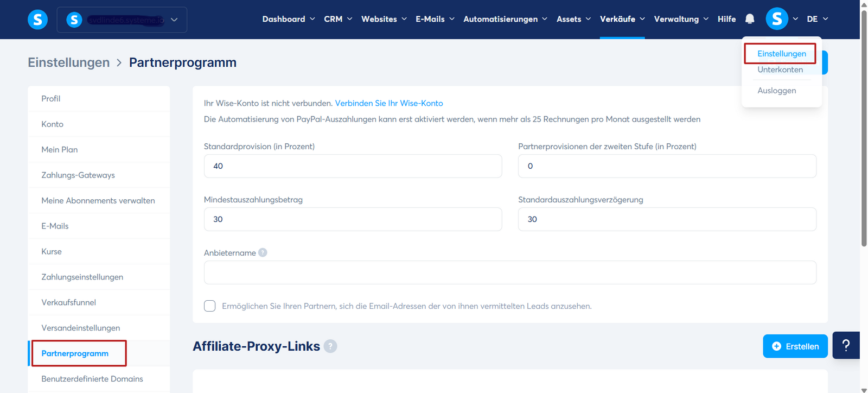
Task: Click the Partnerprogramm breadcrumb title
Action: 183,62
